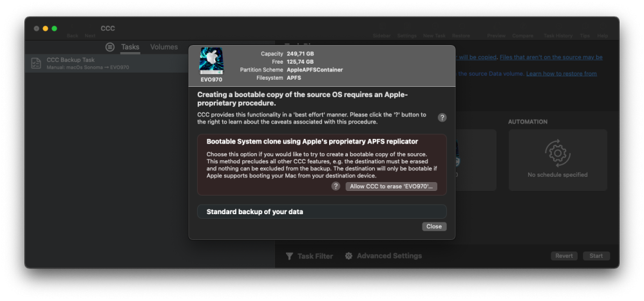Click the 'No schedule specified' text
Screen dimensions: 644x301
[x=557, y=175]
